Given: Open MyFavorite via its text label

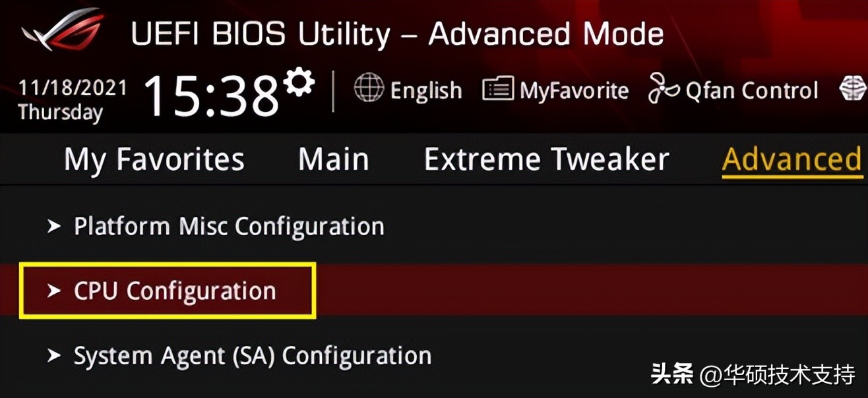Looking at the screenshot, I should pyautogui.click(x=574, y=90).
